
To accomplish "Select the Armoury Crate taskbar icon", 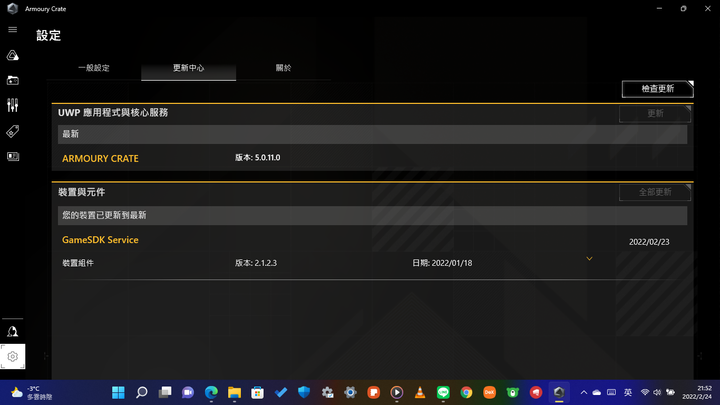I will click(559, 392).
